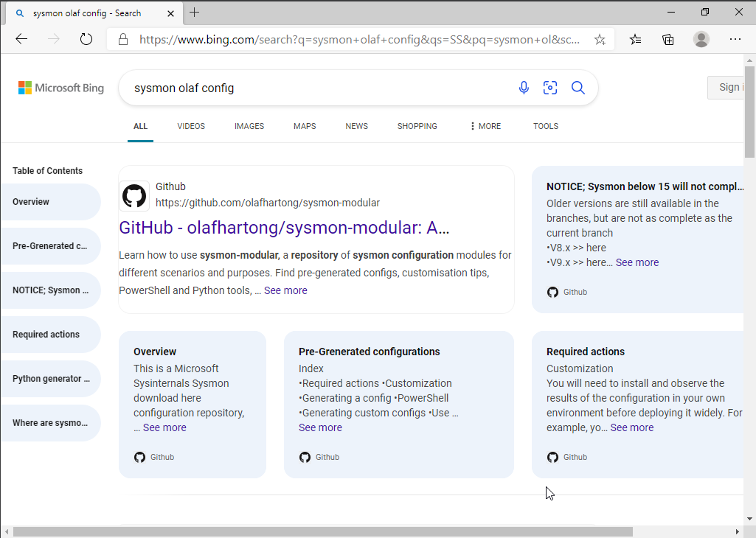Open visual search camera icon
The image size is (756, 538).
tap(550, 88)
